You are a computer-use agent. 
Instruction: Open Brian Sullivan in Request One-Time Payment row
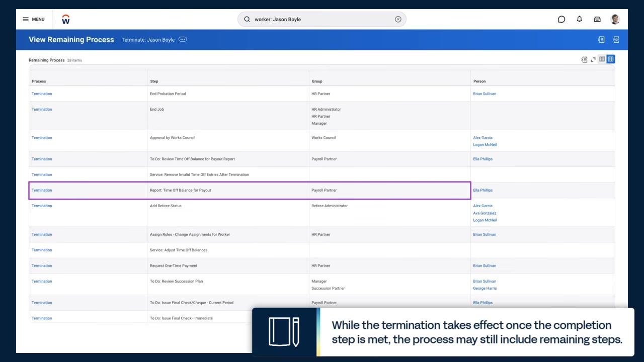point(485,265)
